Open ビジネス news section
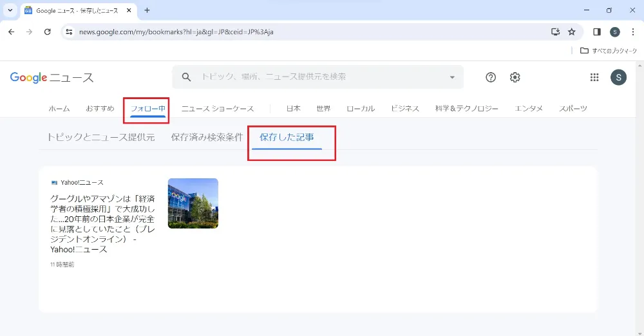This screenshot has width=644, height=336. (405, 108)
